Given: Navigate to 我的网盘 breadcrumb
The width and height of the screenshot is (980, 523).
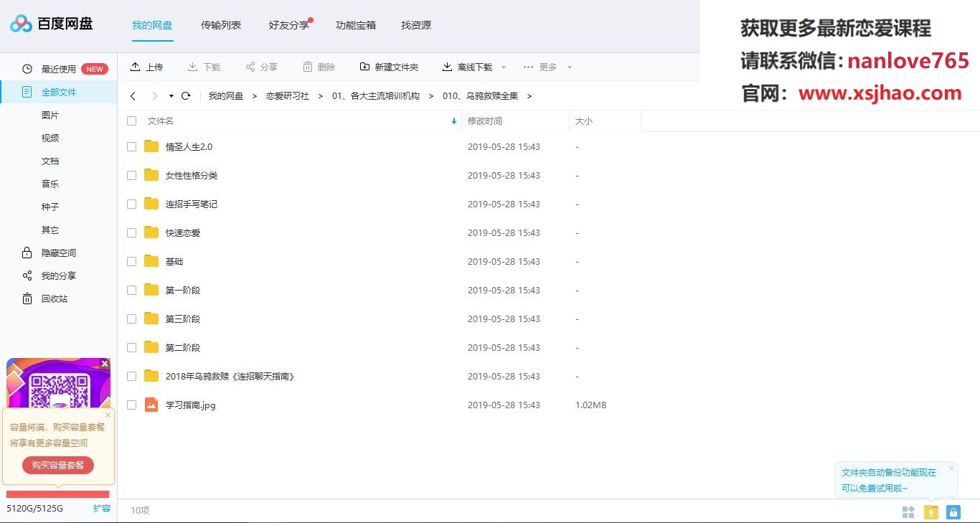Looking at the screenshot, I should point(226,95).
